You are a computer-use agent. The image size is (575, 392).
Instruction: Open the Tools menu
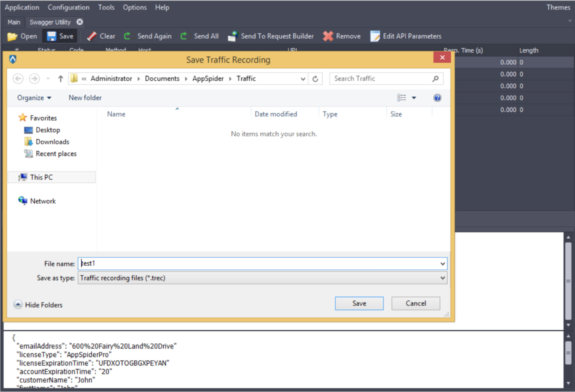coord(106,7)
